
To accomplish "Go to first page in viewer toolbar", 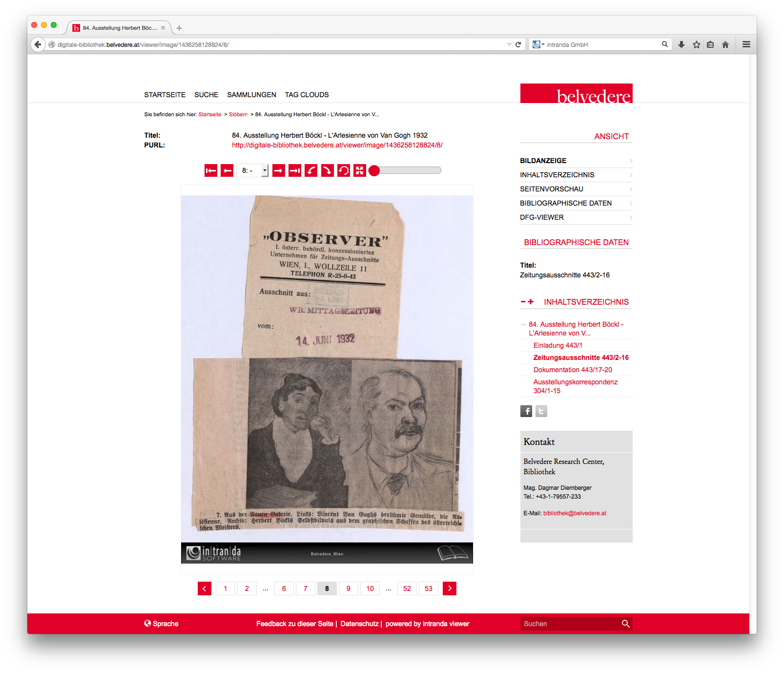I will [x=211, y=170].
